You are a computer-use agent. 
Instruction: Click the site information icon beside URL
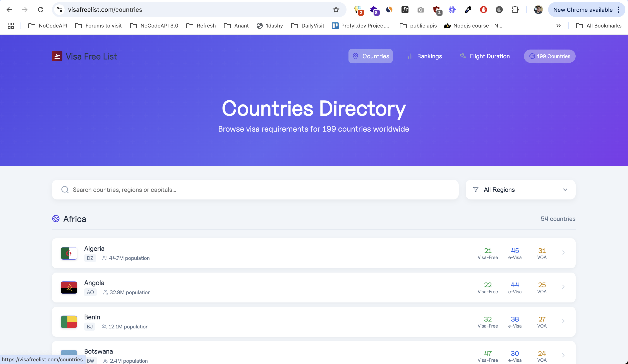(59, 10)
